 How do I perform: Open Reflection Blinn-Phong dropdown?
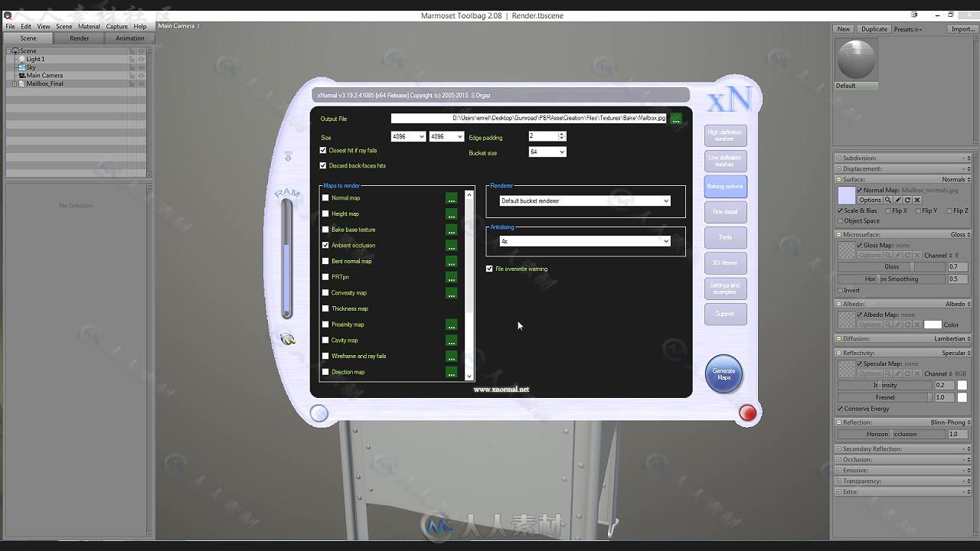pos(950,422)
